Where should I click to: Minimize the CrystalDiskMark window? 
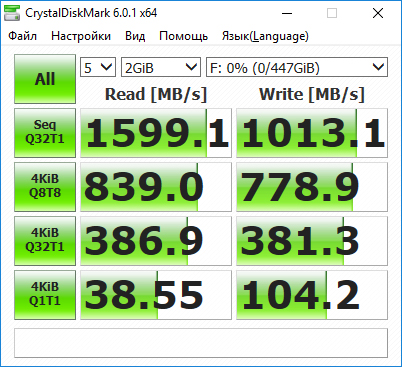click(287, 13)
